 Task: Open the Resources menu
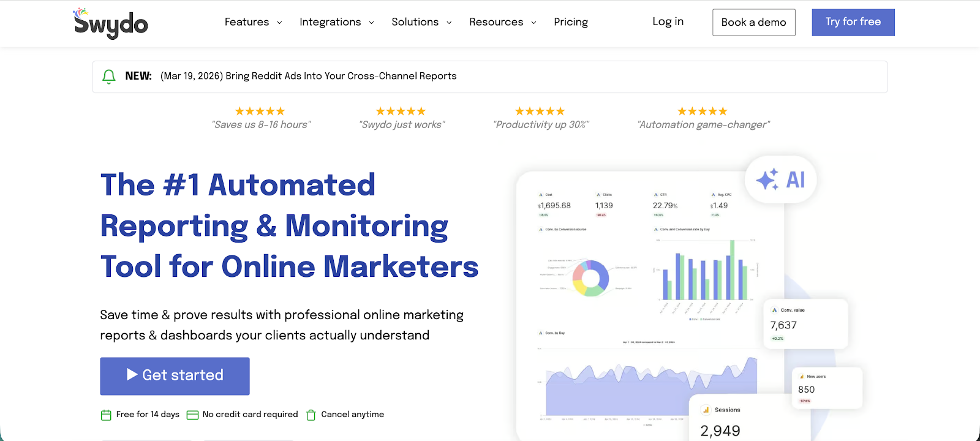(496, 22)
